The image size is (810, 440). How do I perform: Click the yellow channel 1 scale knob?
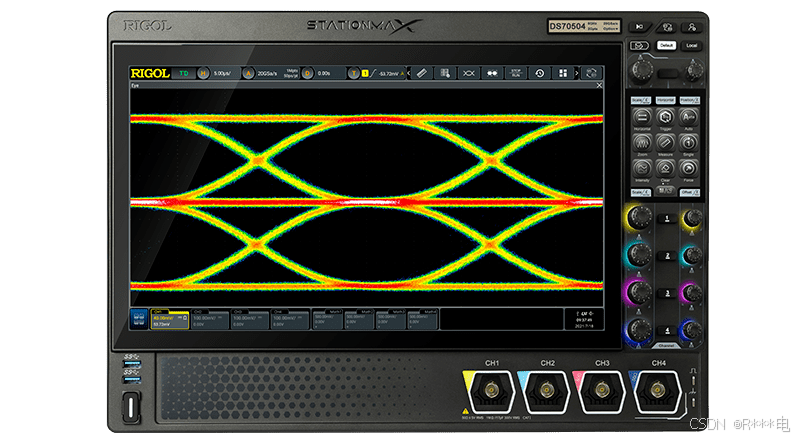click(640, 217)
